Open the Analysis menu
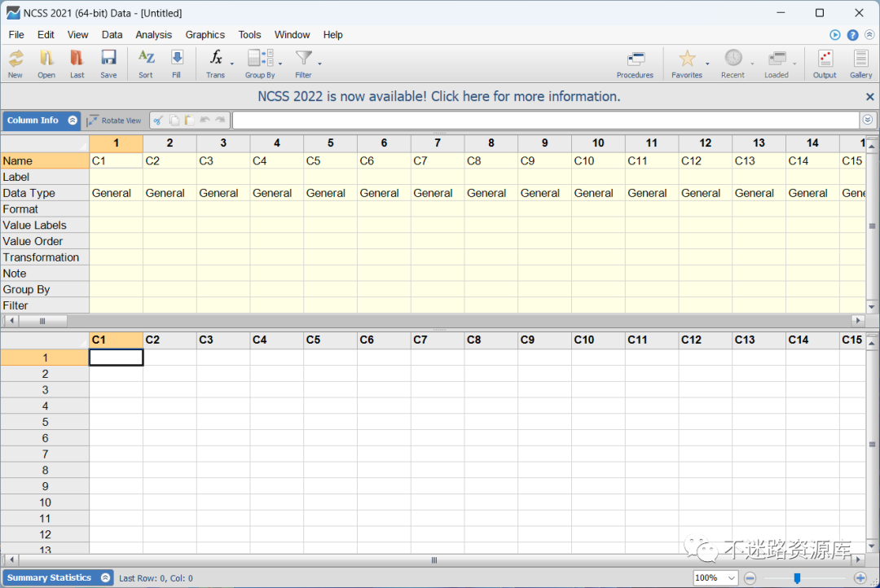The width and height of the screenshot is (880, 588). tap(154, 35)
